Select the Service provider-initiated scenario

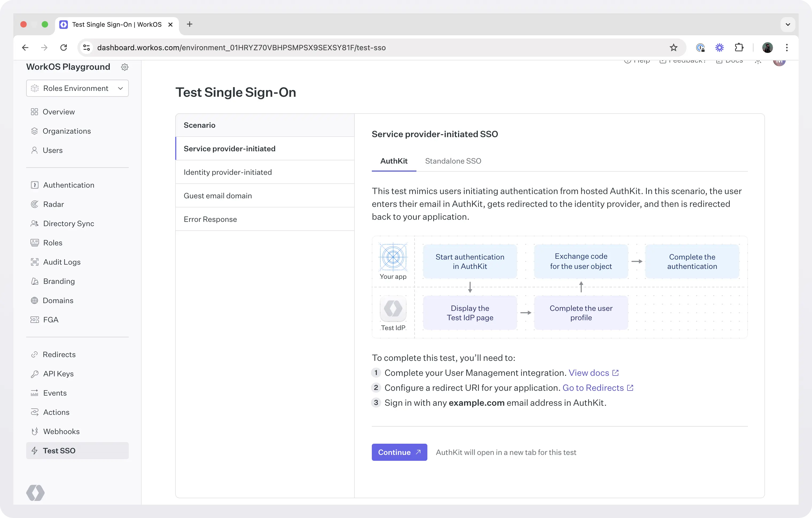265,149
